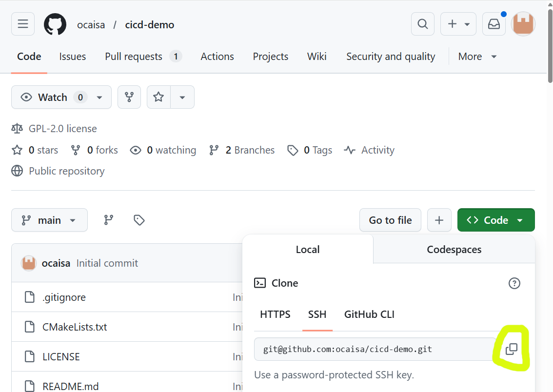Open the cicd-demo repository link
This screenshot has width=553, height=392.
pos(150,25)
